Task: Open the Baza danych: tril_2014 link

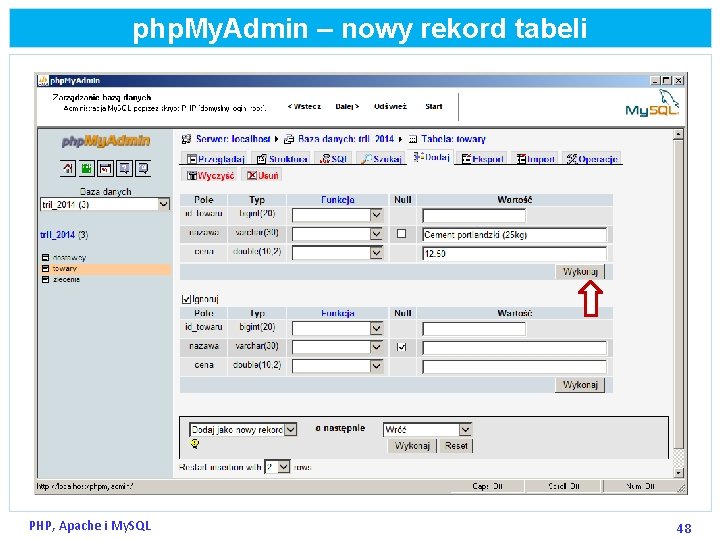Action: [x=346, y=139]
